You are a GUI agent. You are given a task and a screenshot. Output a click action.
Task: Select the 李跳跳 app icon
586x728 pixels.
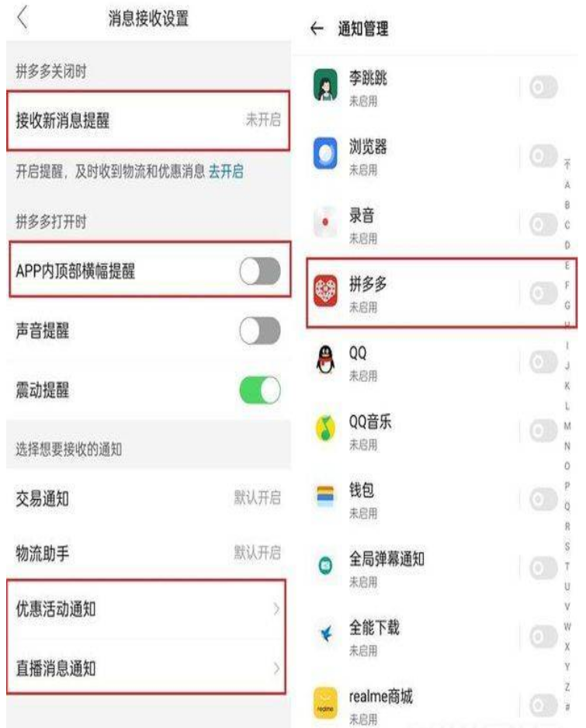[x=325, y=85]
